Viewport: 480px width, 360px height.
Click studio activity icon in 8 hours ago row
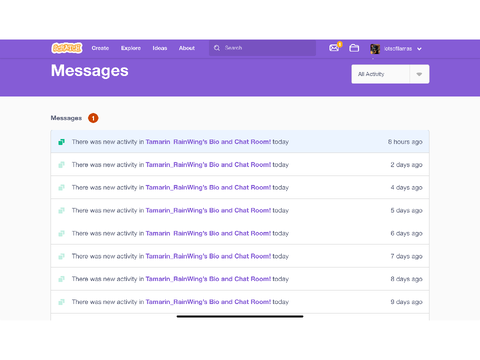pyautogui.click(x=61, y=142)
